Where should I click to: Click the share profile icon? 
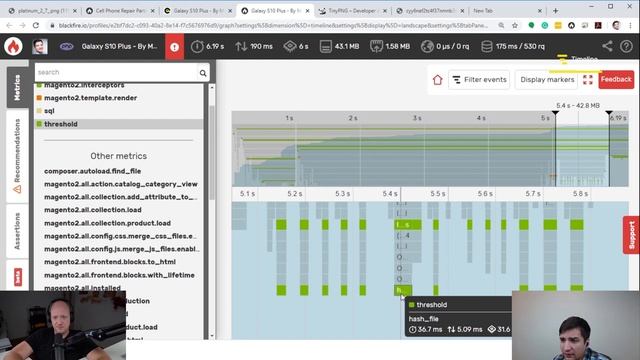(x=607, y=46)
